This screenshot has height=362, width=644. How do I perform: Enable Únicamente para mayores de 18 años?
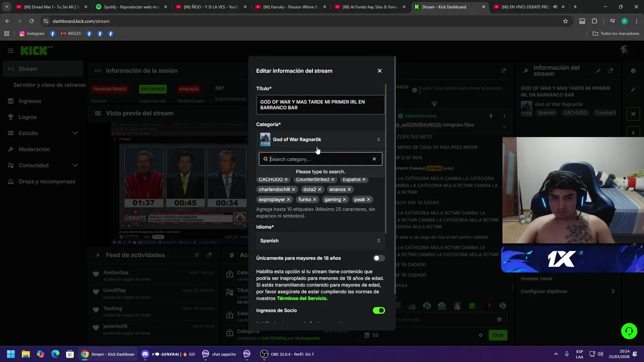(379, 258)
